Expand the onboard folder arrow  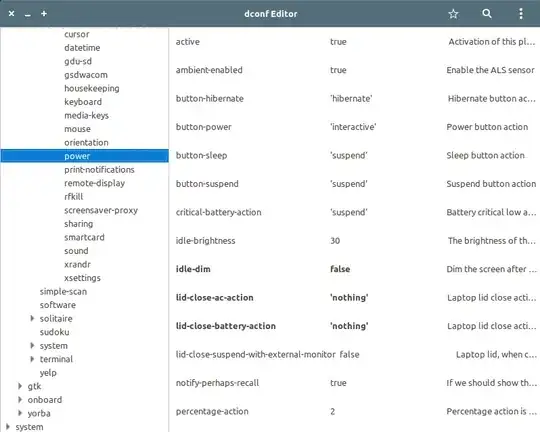point(20,400)
